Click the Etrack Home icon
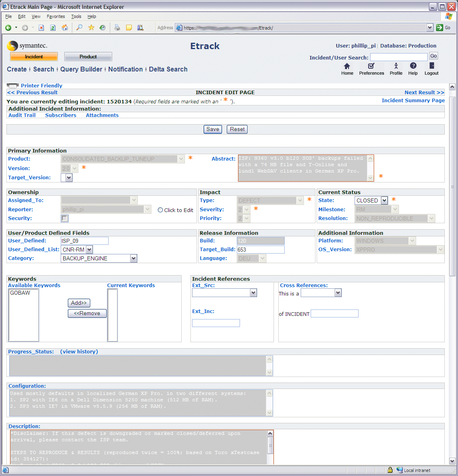 347,66
